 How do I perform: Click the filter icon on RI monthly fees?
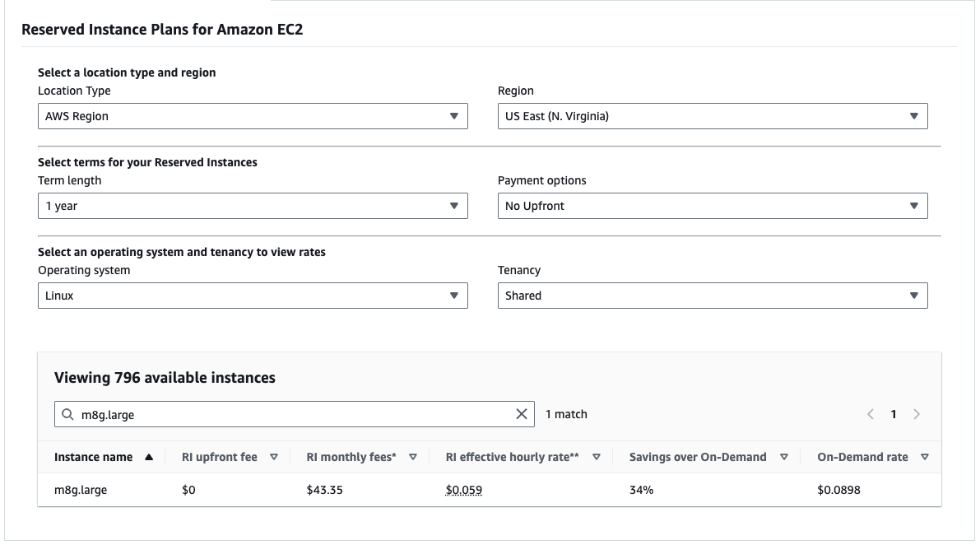click(413, 456)
